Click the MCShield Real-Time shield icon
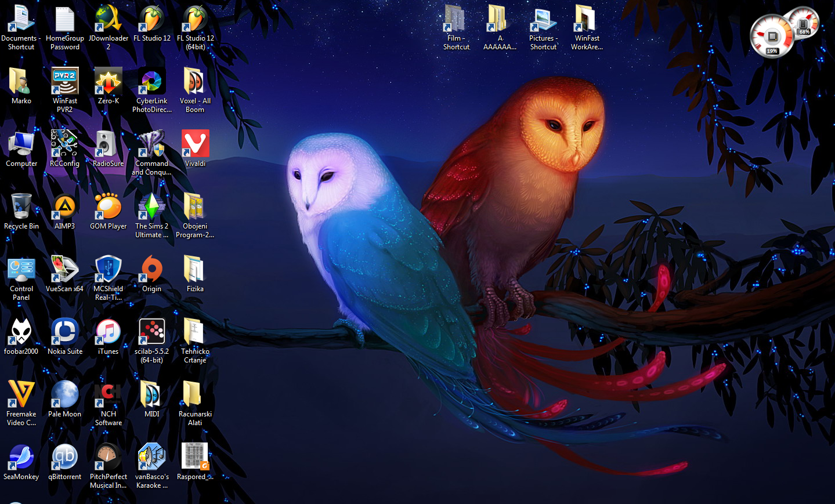Screen dimensions: 835x504 109,269
